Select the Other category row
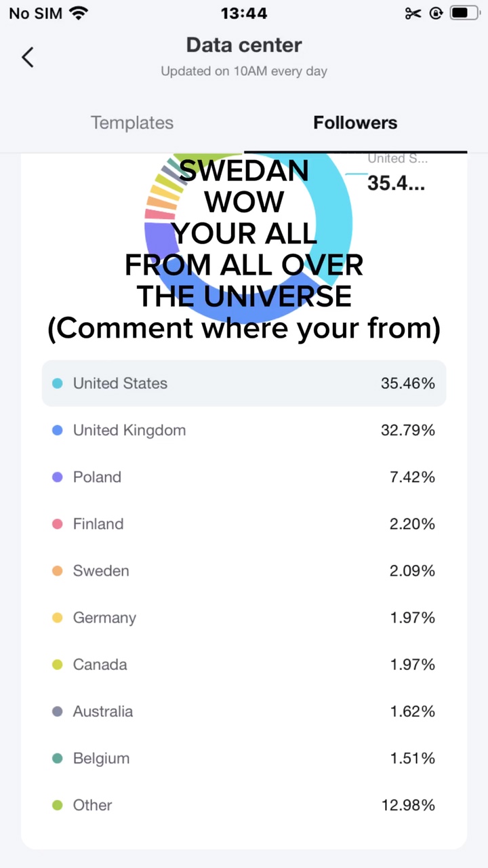488x868 pixels. [x=244, y=805]
